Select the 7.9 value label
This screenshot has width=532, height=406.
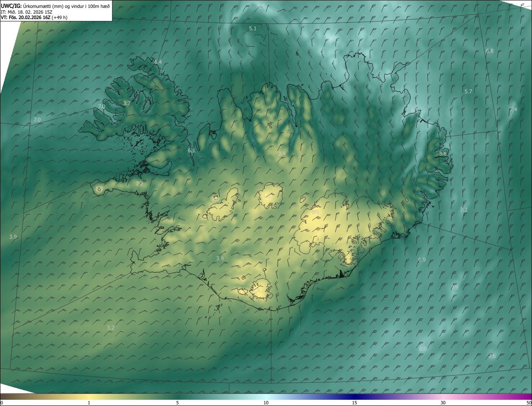click(454, 287)
